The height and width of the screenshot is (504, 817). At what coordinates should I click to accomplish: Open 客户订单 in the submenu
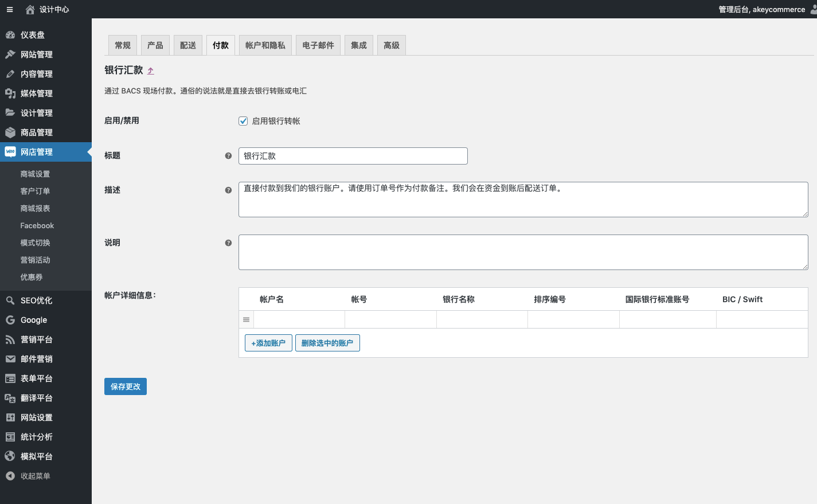pyautogui.click(x=35, y=191)
